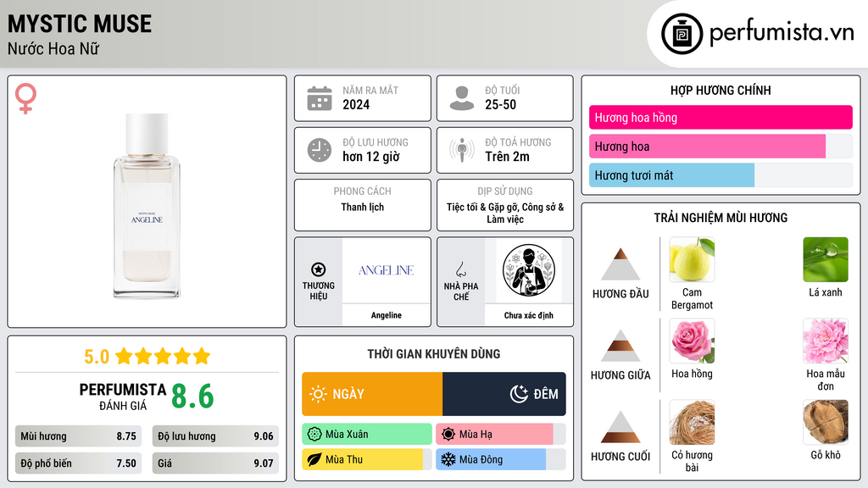Click the Mùa Xuân season bar

point(367,435)
